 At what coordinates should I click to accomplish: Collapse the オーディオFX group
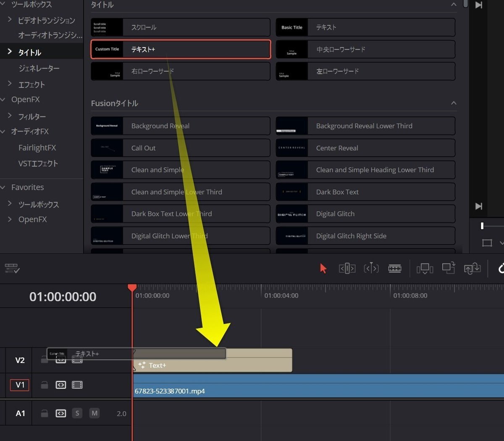click(x=3, y=131)
